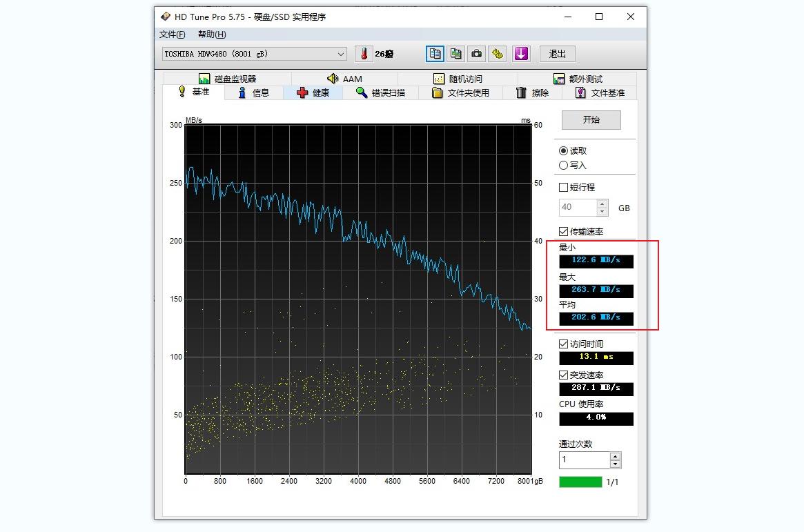Click the green 1/1 progress bar
Image resolution: width=804 pixels, height=532 pixels.
pos(580,482)
